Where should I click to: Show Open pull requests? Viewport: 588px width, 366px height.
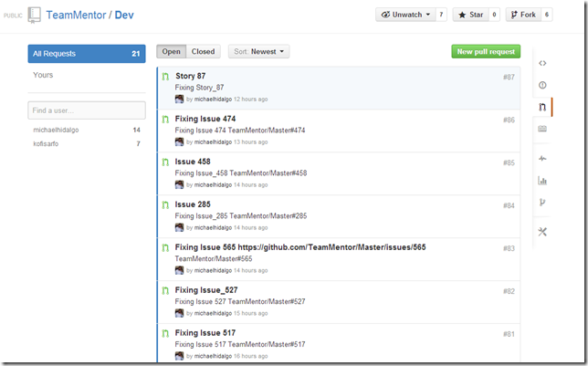171,52
